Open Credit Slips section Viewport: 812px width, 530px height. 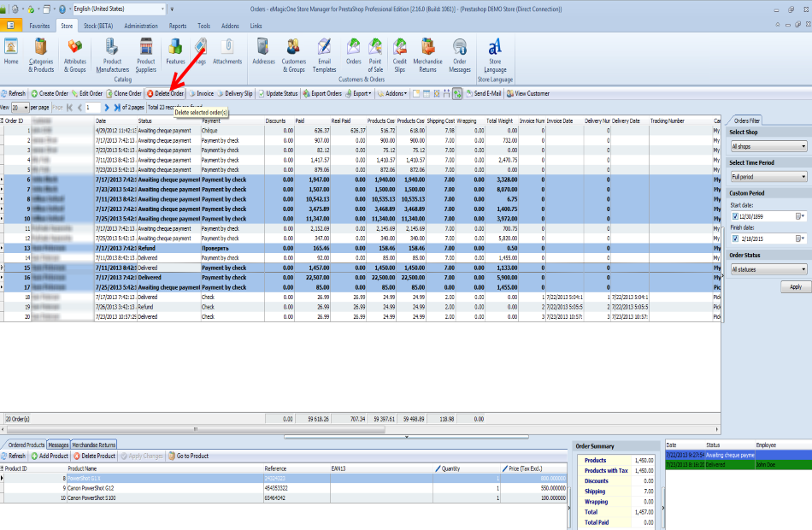(x=400, y=55)
